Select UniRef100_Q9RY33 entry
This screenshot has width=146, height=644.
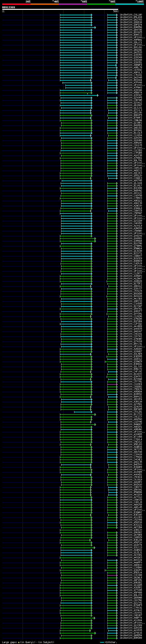coord(131,301)
